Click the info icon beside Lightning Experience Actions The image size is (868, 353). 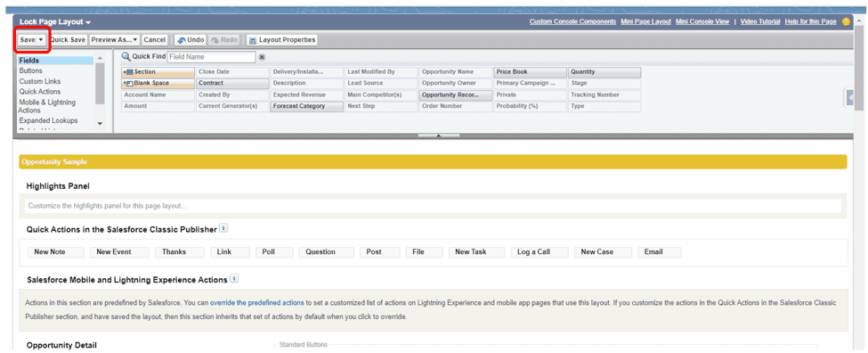(x=234, y=279)
